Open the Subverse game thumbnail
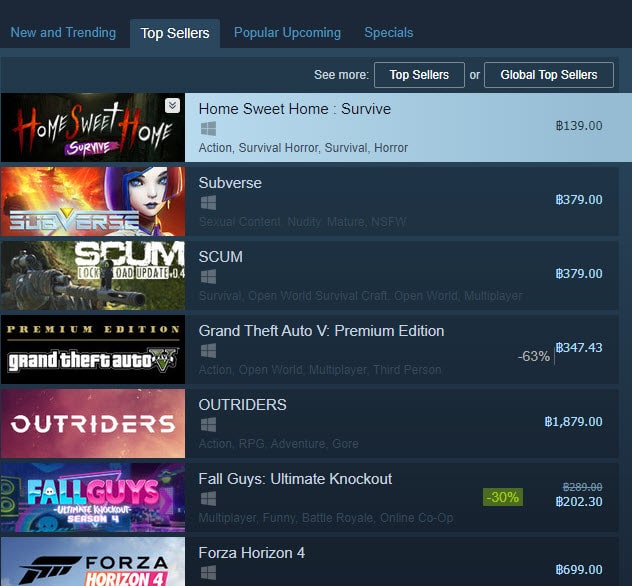 tap(93, 202)
